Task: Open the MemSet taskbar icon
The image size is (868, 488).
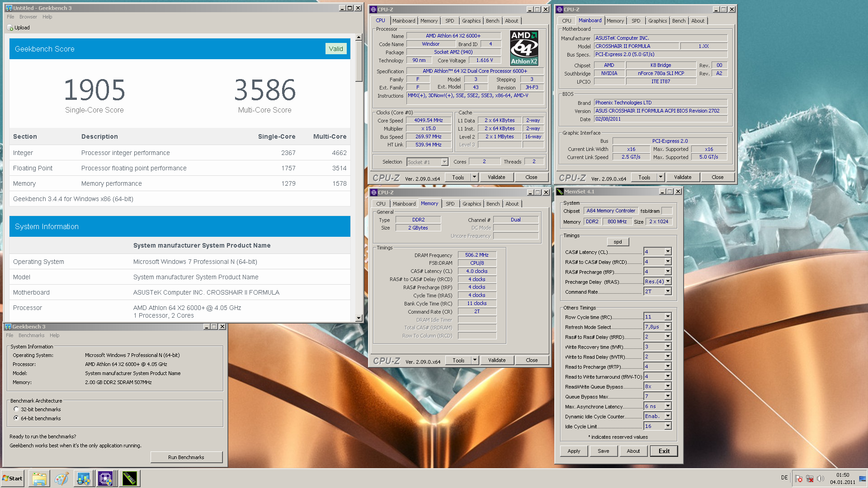Action: tap(130, 479)
